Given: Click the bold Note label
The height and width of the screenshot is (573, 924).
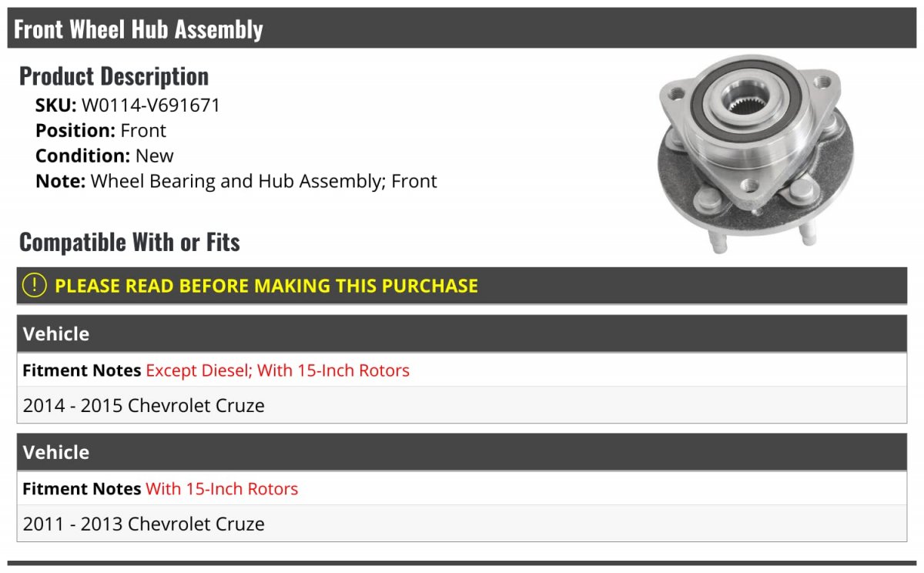Looking at the screenshot, I should pyautogui.click(x=60, y=181).
